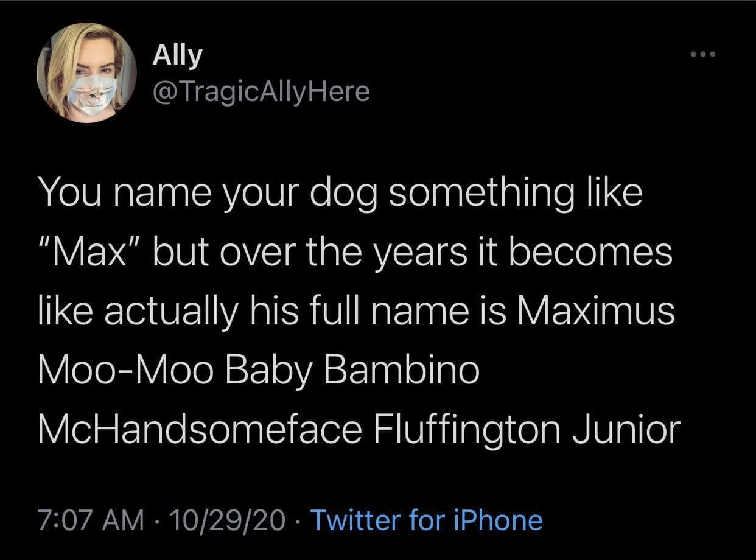Click the word Maximus in the tweet

pos(595,310)
